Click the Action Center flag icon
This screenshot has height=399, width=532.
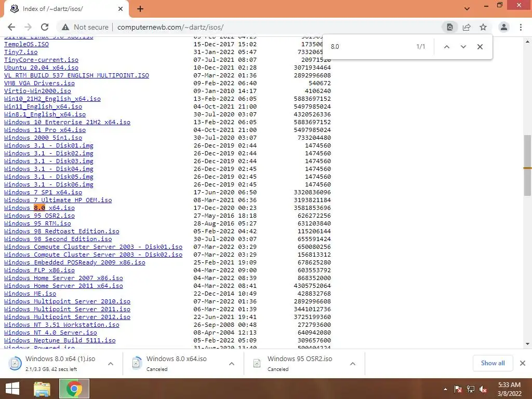pyautogui.click(x=458, y=389)
